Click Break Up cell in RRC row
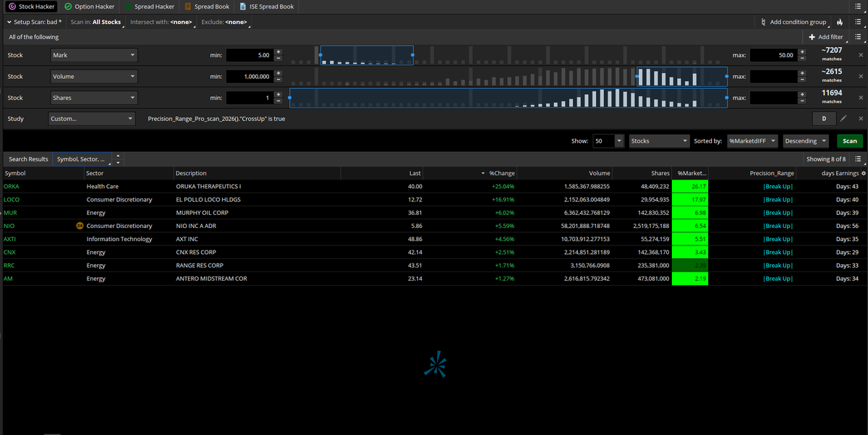 tap(778, 266)
